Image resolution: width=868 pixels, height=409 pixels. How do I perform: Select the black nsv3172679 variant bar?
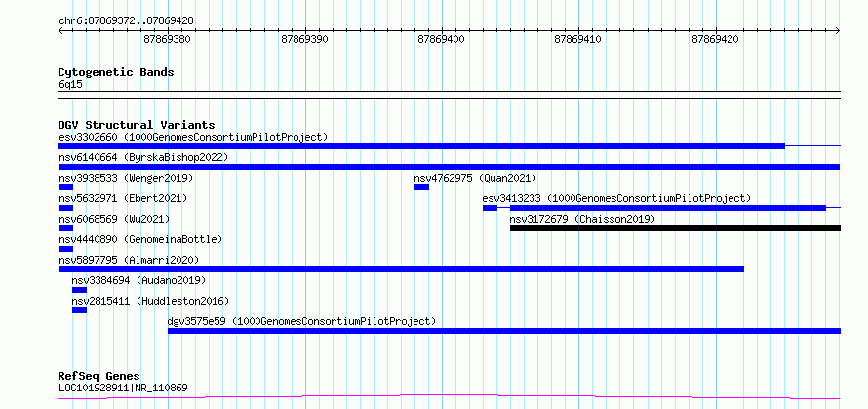pyautogui.click(x=675, y=228)
